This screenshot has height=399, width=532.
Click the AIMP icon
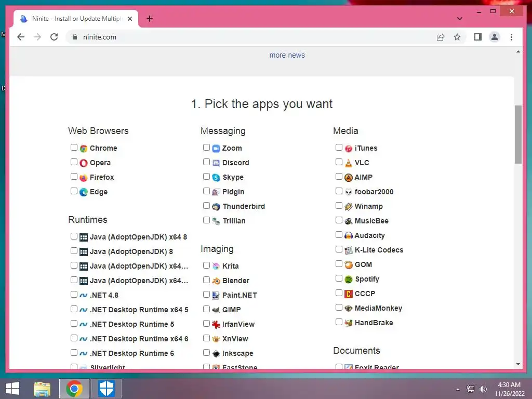point(349,178)
